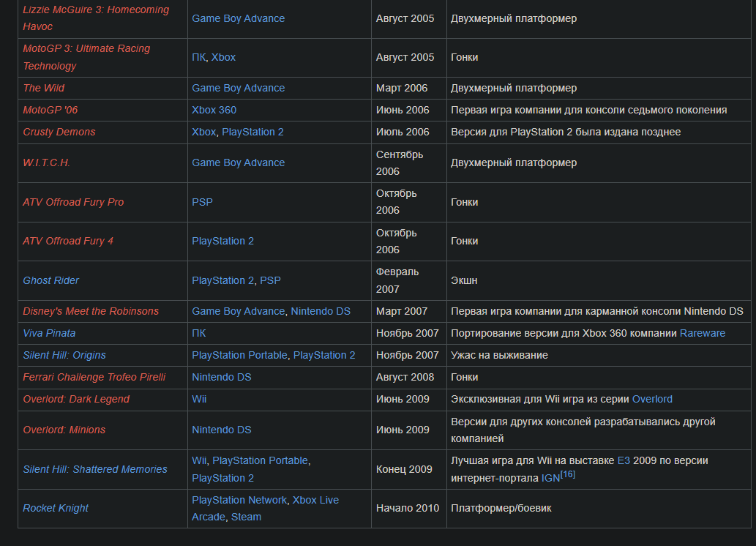756x546 pixels.
Task: Click PlayStation 2 in Silent Hill: Origins row
Action: pos(324,355)
